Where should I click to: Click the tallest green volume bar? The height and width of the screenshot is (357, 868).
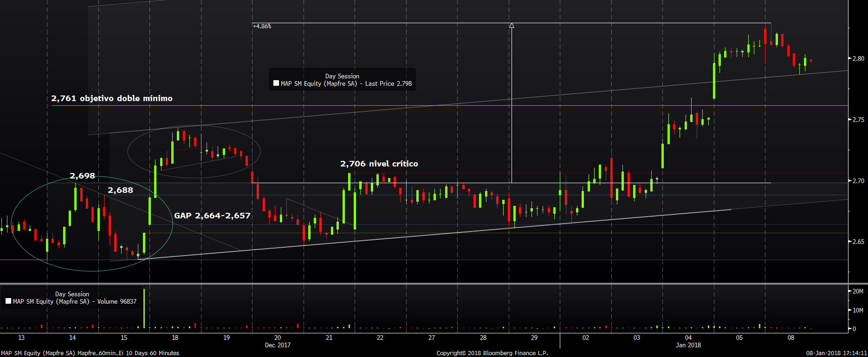coord(144,308)
